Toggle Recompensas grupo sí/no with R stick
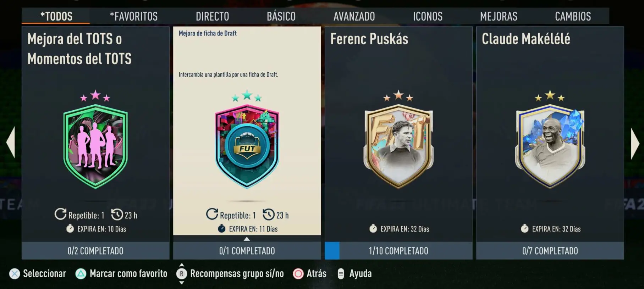The height and width of the screenshot is (289, 644). point(182,274)
